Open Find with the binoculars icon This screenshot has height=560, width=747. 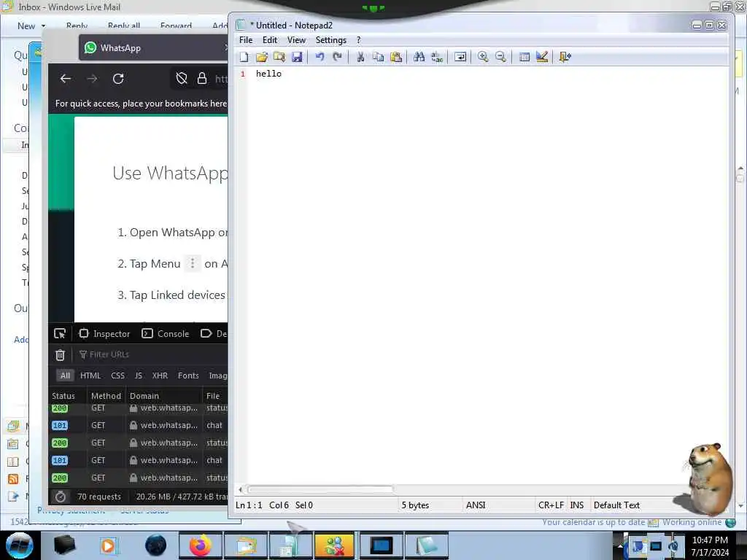(x=419, y=57)
